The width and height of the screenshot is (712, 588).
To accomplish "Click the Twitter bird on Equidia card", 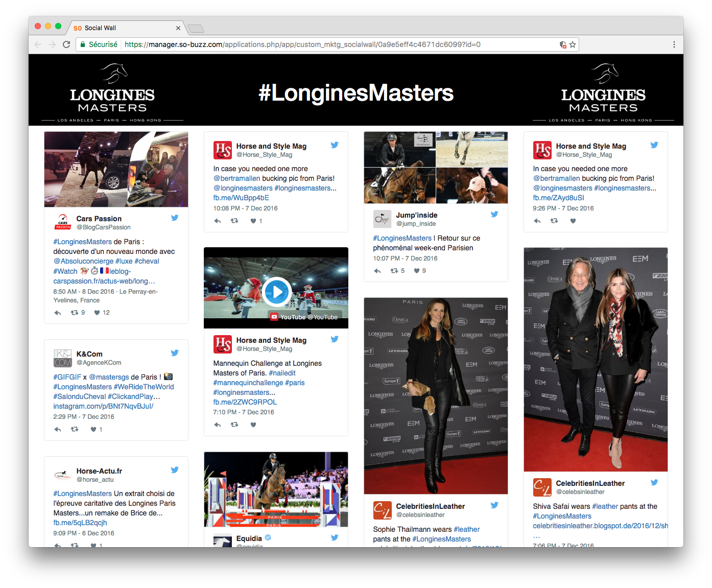I will click(x=335, y=537).
